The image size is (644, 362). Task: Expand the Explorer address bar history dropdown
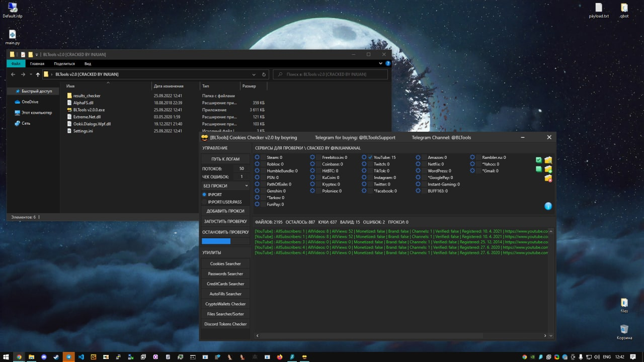tap(253, 74)
